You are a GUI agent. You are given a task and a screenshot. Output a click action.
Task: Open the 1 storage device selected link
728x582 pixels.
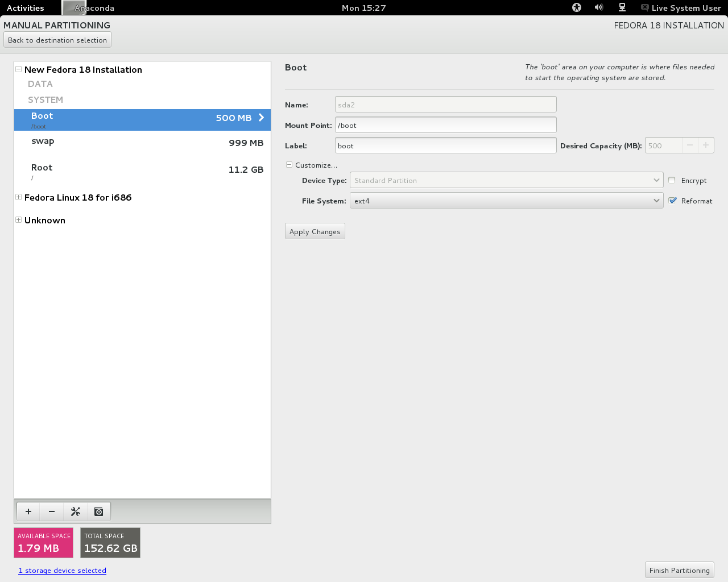pyautogui.click(x=62, y=570)
